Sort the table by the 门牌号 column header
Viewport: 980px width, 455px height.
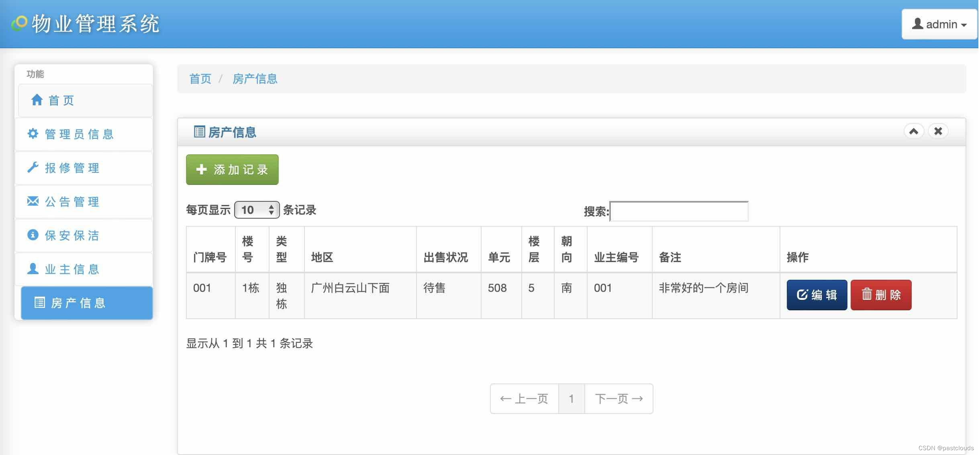pos(210,257)
